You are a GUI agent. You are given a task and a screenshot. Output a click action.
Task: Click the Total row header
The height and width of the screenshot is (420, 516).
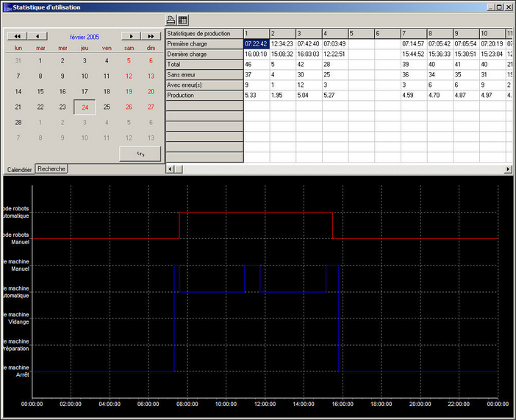[x=204, y=64]
